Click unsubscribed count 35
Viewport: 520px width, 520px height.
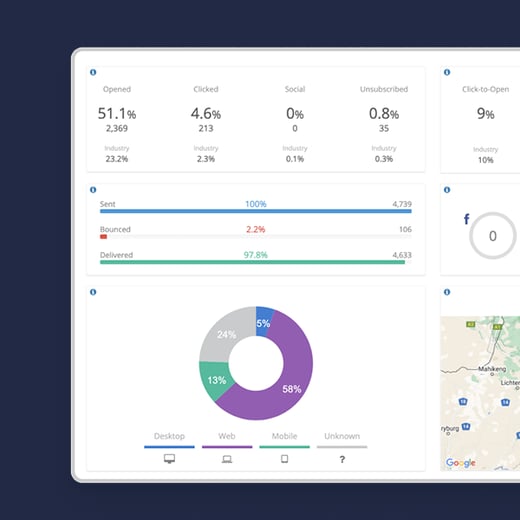[x=384, y=128]
